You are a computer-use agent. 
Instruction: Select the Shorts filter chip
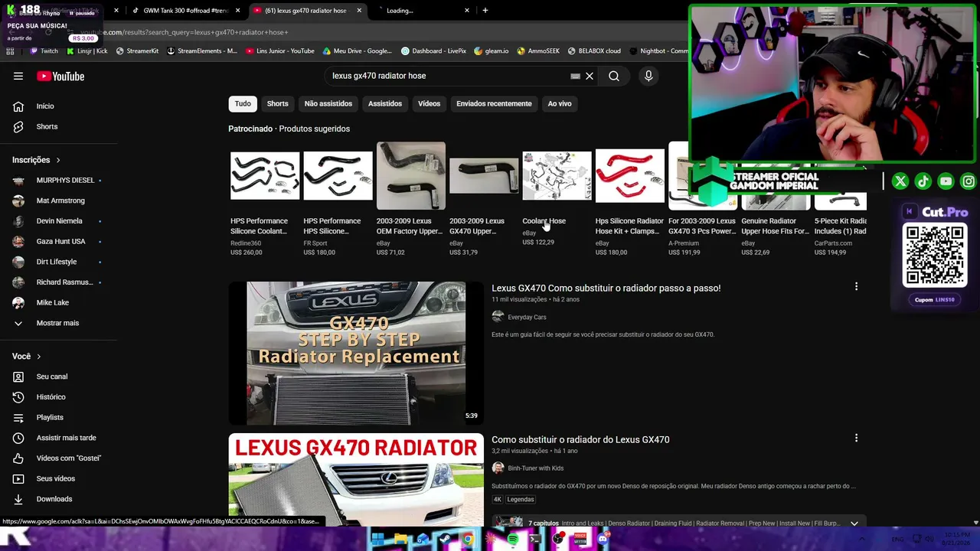(277, 103)
